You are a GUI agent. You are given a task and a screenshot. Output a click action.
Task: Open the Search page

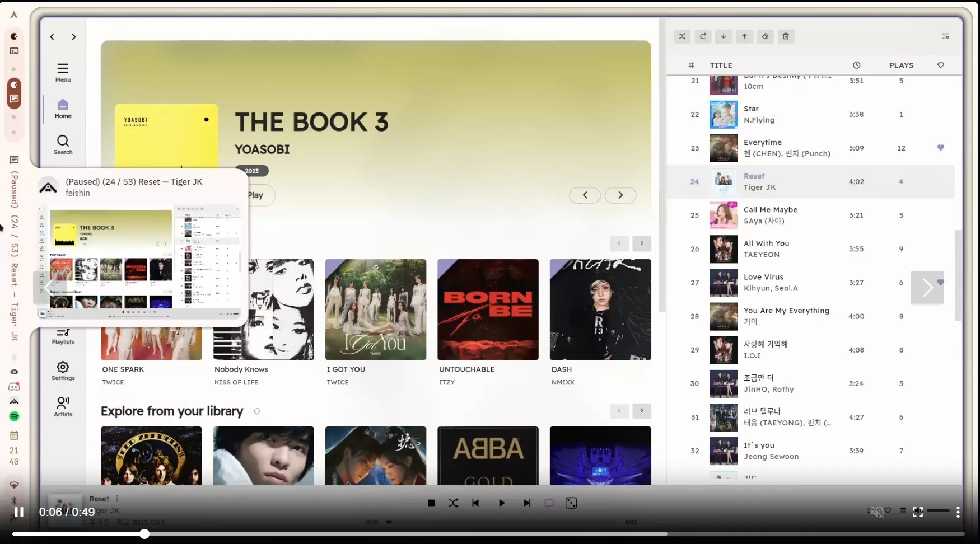pyautogui.click(x=63, y=145)
